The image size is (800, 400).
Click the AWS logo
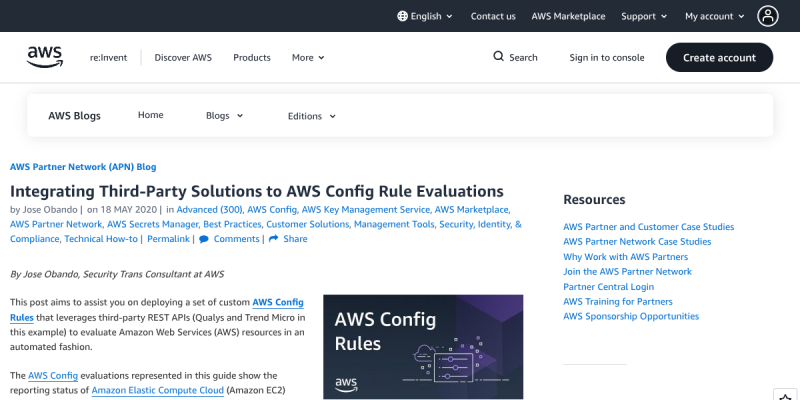tap(45, 57)
